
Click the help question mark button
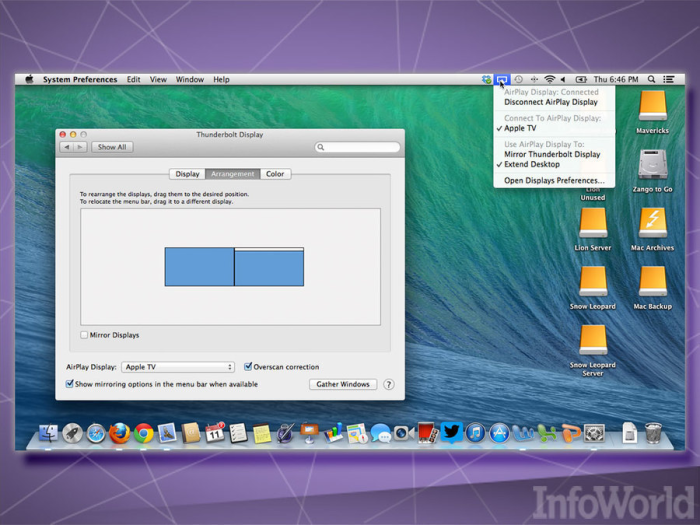point(389,384)
